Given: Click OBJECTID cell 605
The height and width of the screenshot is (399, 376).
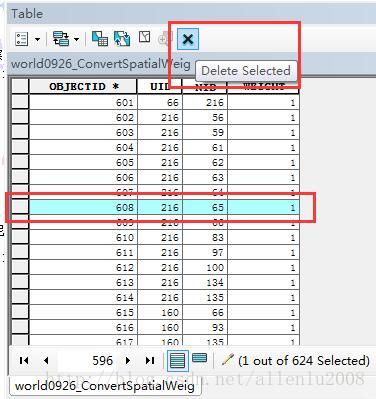Looking at the screenshot, I should pos(83,162).
